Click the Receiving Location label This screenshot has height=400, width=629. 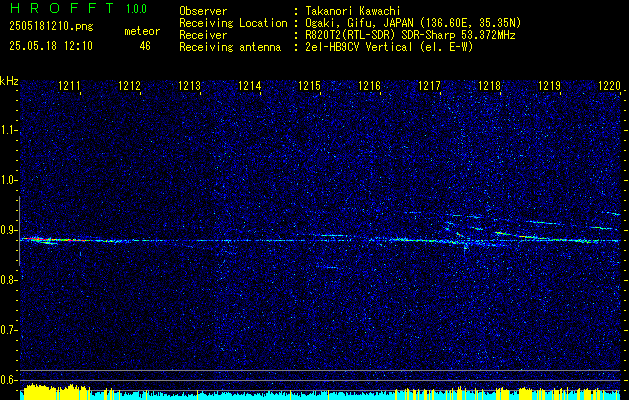(233, 23)
